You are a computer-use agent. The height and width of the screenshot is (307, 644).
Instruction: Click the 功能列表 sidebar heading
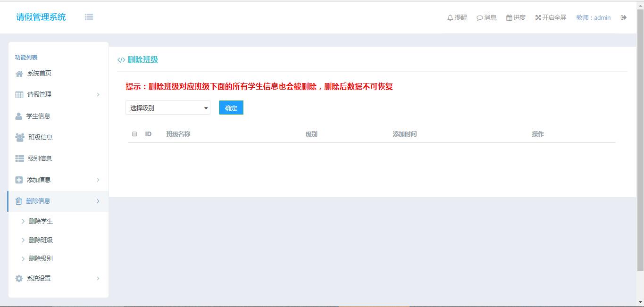coord(26,57)
